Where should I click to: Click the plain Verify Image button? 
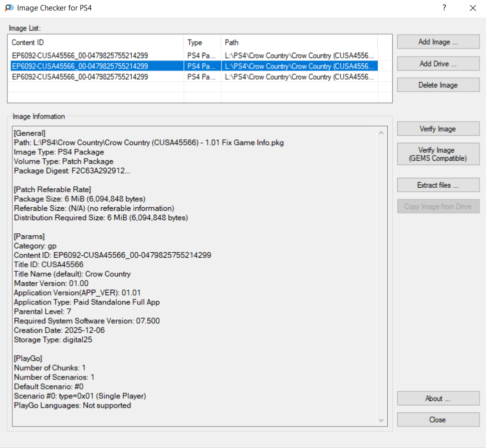tap(438, 129)
